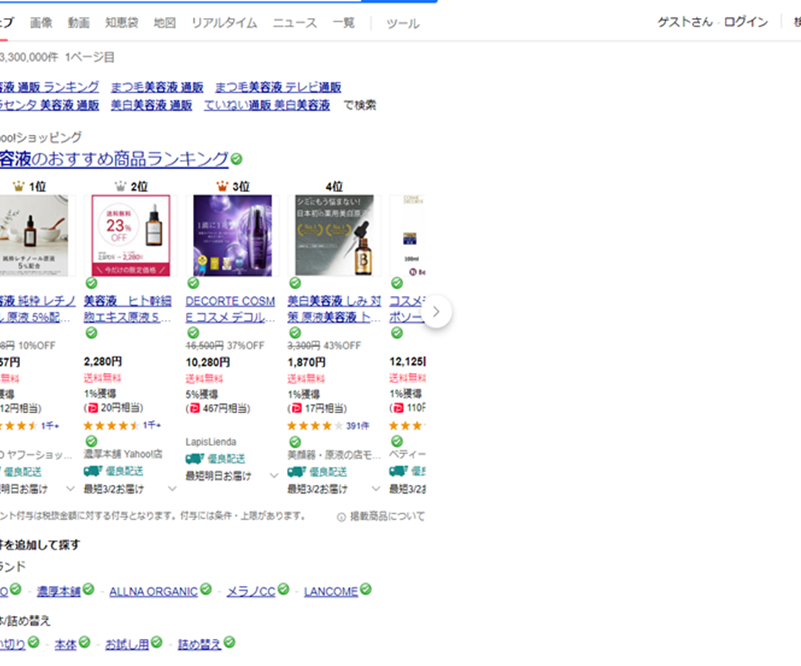Screen dimensions: 801x666
Task: Click green check badge beside おすすめ商品ランキング heading
Action: tap(237, 159)
